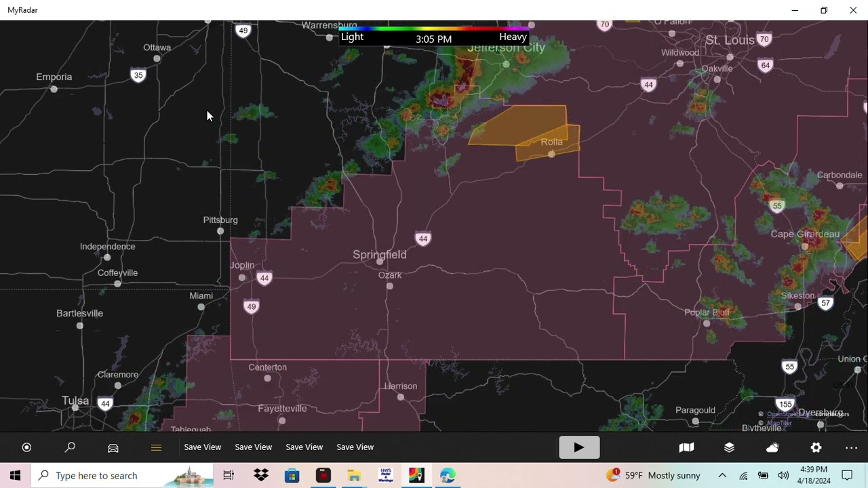
Task: Open the weather forecast cloud icon
Action: click(x=772, y=447)
